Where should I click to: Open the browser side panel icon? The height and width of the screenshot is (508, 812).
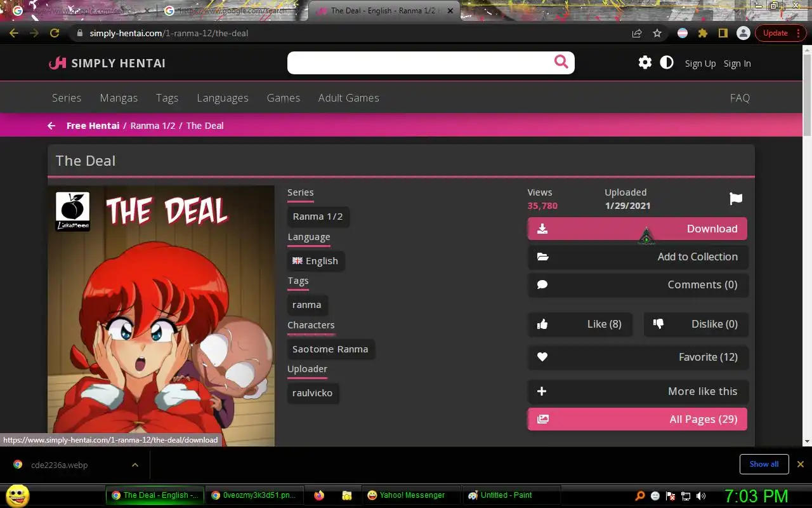tap(723, 33)
